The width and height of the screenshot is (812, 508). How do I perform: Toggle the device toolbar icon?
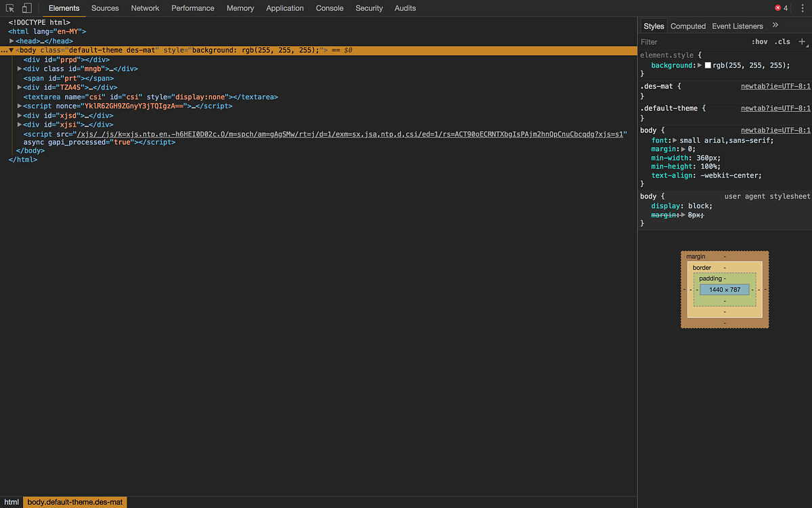point(27,8)
